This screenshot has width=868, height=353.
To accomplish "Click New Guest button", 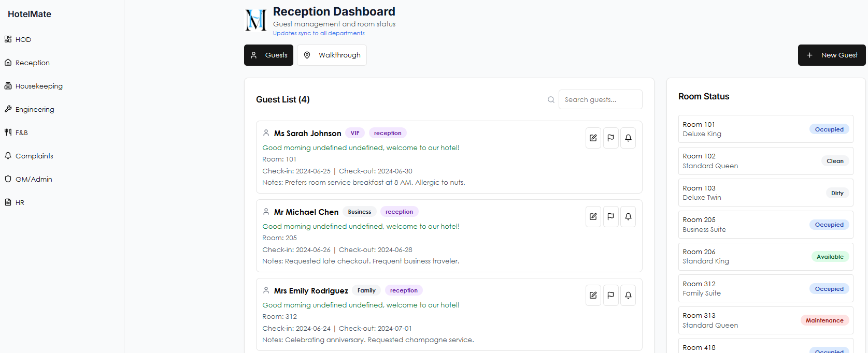I will pos(832,55).
